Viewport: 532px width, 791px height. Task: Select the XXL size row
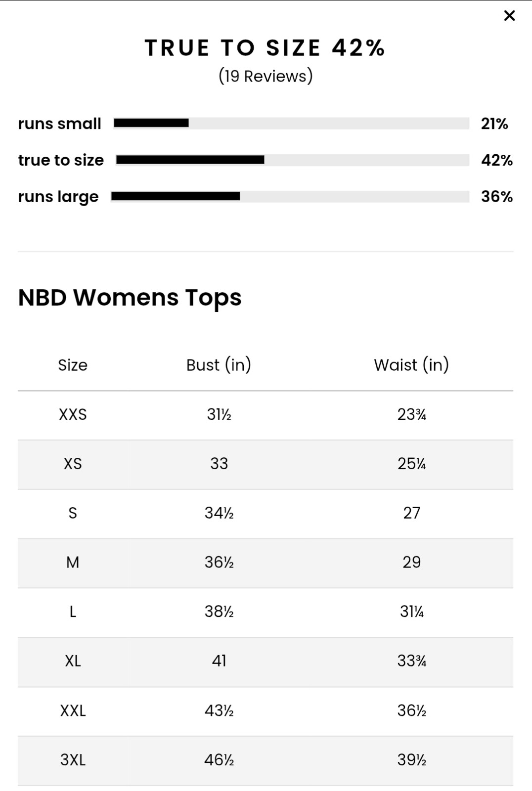pos(266,712)
